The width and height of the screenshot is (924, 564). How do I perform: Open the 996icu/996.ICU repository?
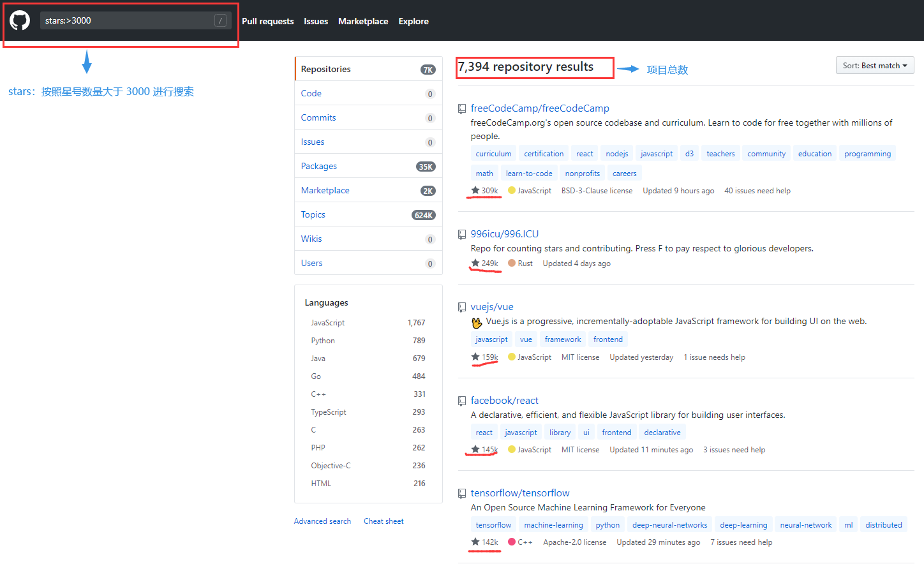click(x=505, y=234)
